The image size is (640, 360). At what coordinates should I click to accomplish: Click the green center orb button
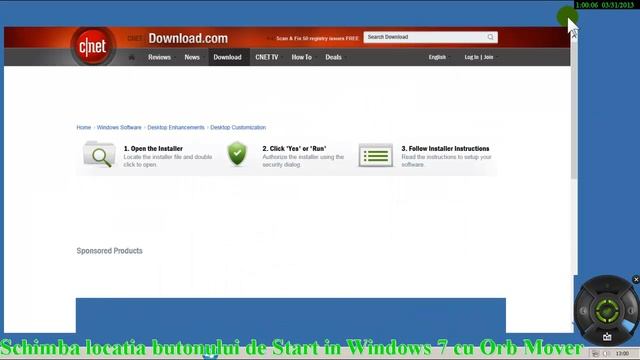[x=607, y=311]
